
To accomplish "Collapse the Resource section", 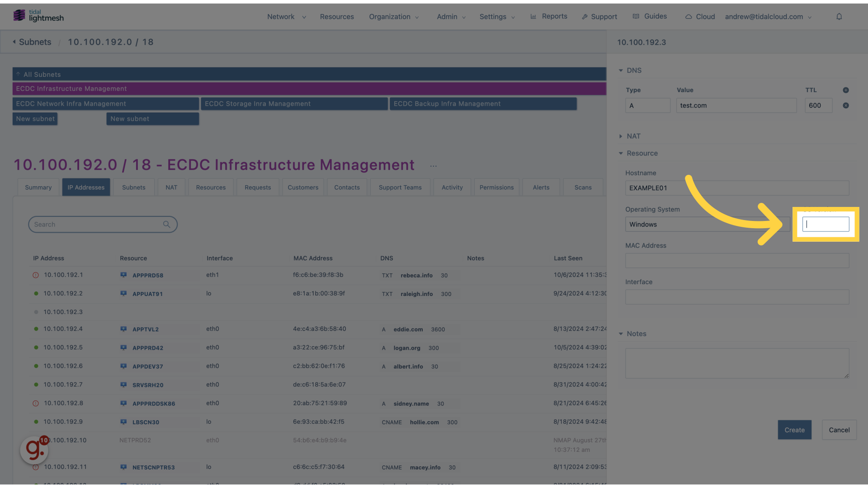I will 638,153.
